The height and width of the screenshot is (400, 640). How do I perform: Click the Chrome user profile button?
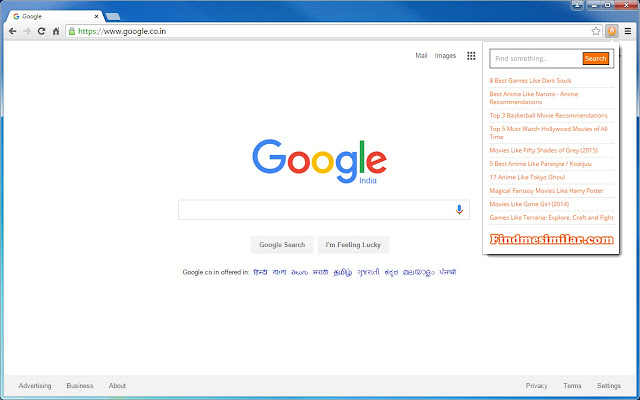click(577, 5)
